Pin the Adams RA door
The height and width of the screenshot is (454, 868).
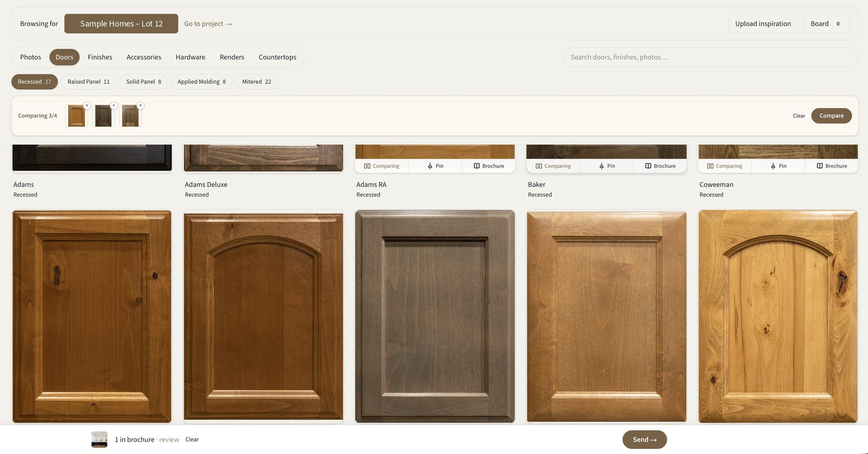435,166
